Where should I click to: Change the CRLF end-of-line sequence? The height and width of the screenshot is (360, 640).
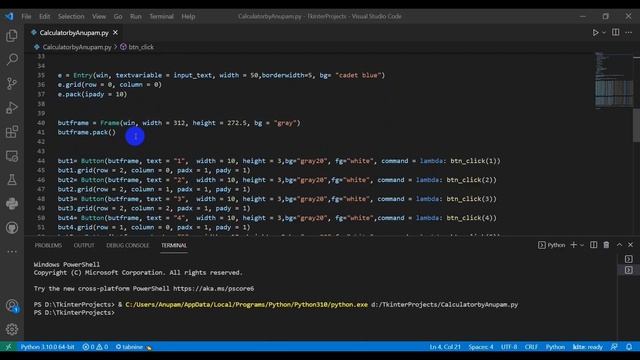coord(531,347)
